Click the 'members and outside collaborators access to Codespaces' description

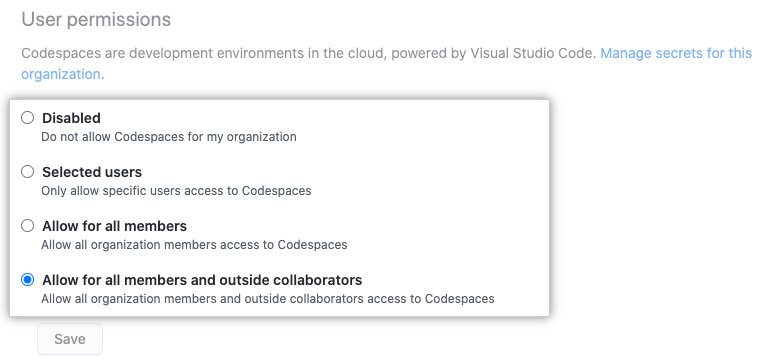tap(268, 299)
